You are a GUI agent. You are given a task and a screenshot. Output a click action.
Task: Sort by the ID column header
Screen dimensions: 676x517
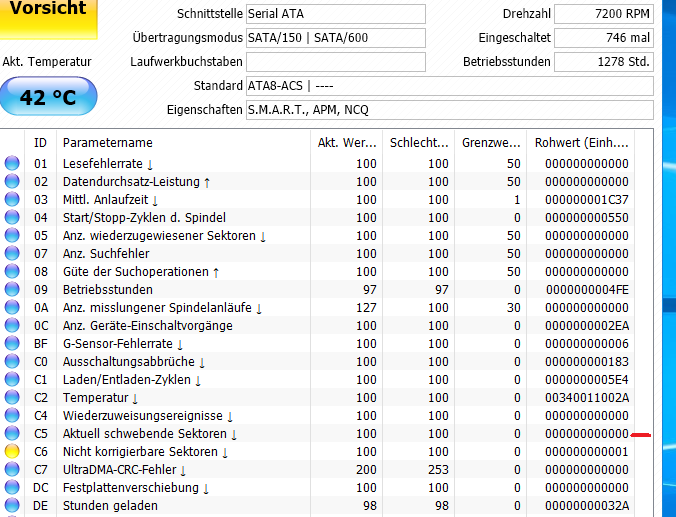(x=40, y=143)
